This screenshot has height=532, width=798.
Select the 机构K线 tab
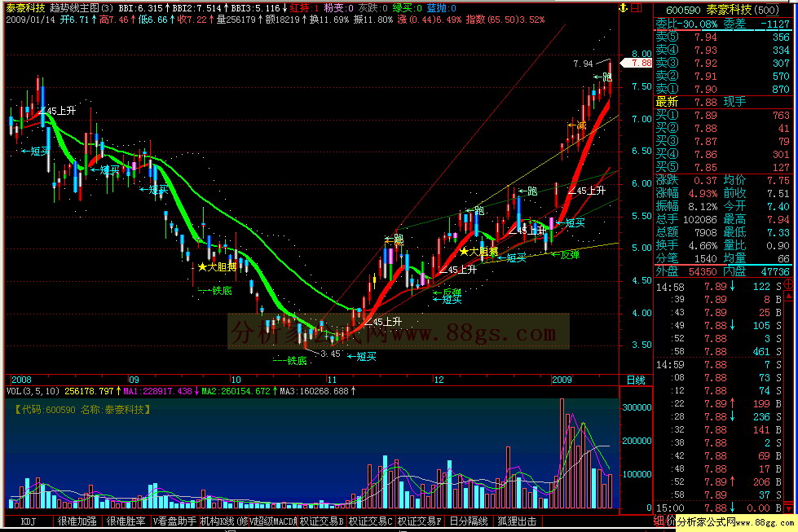pos(223,521)
